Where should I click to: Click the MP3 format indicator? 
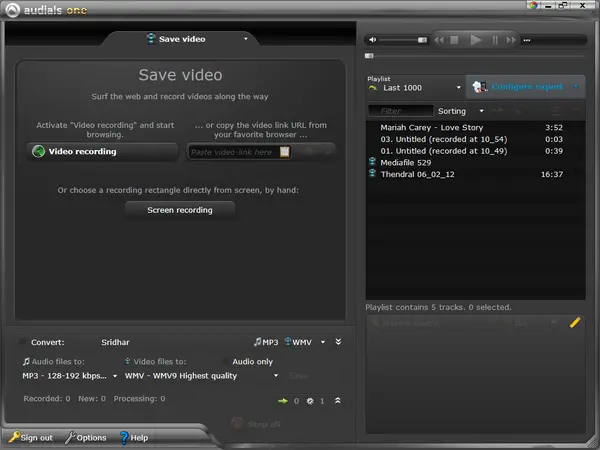point(266,342)
